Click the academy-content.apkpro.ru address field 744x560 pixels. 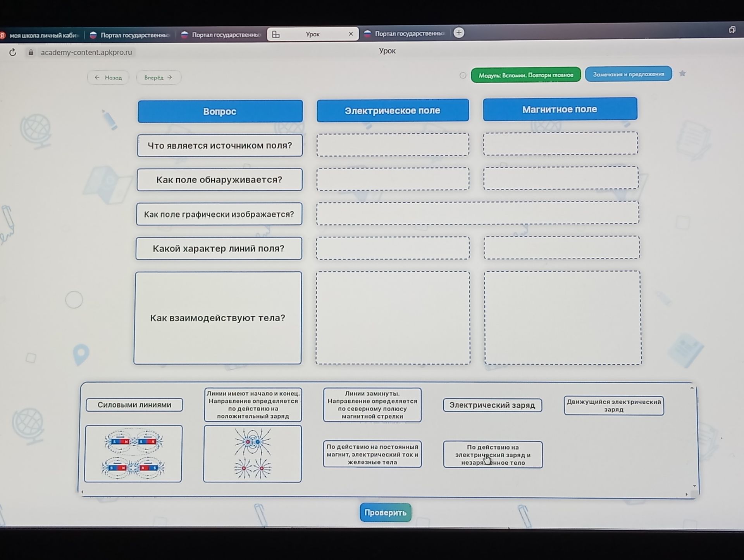86,52
